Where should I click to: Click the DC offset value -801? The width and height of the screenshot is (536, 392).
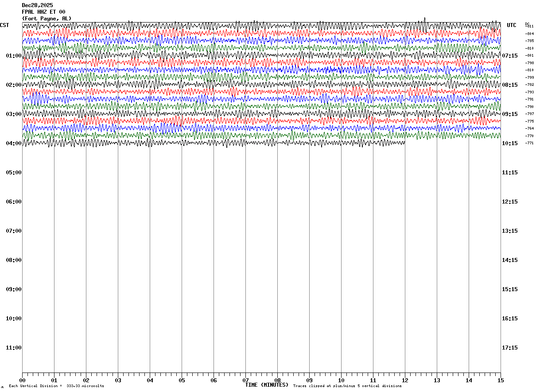[x=530, y=55]
